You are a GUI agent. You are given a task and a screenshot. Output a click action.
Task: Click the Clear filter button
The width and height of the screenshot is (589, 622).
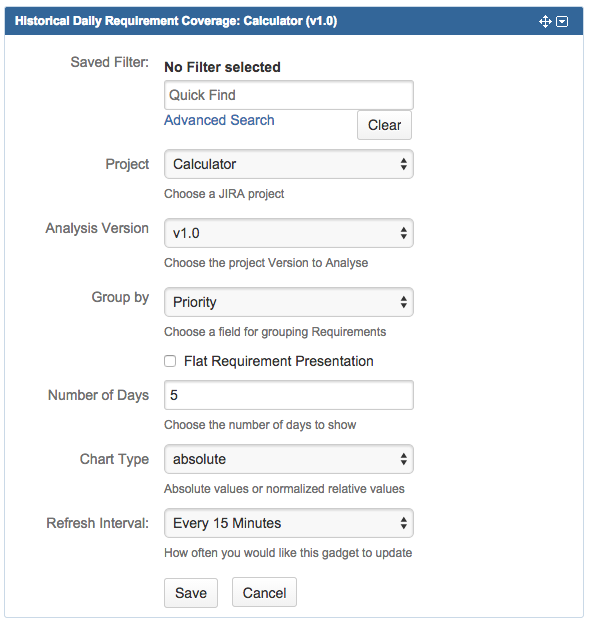click(384, 125)
